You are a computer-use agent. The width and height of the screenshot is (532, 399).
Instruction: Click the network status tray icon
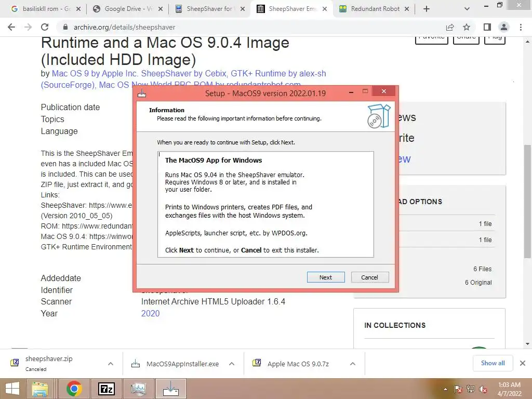471,389
